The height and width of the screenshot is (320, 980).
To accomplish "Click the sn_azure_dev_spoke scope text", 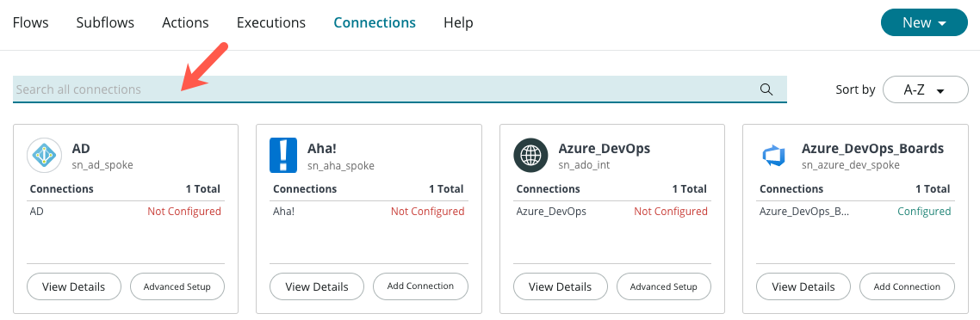I will 851,165.
